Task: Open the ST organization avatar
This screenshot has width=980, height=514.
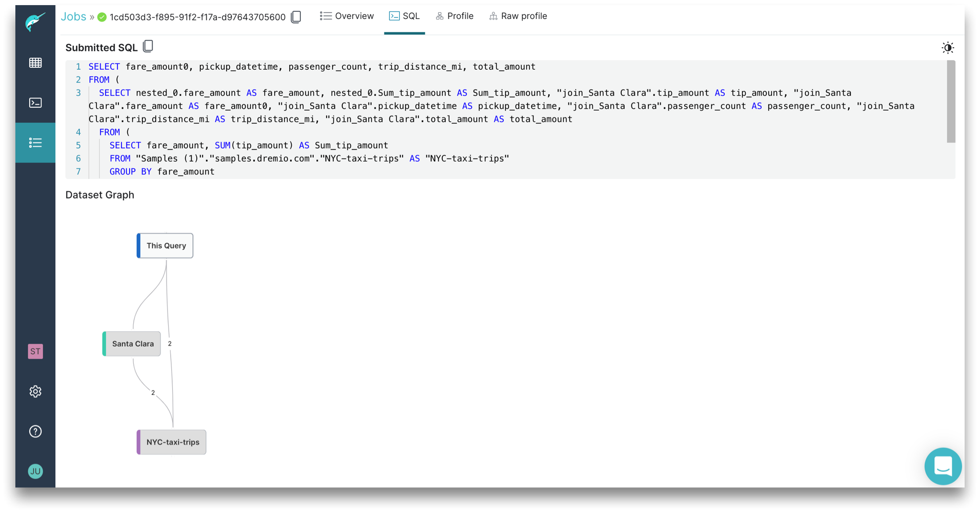Action: click(x=35, y=351)
